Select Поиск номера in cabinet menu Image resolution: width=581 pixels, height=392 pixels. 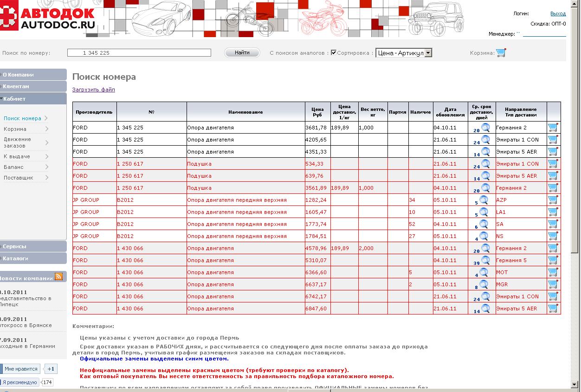point(22,118)
